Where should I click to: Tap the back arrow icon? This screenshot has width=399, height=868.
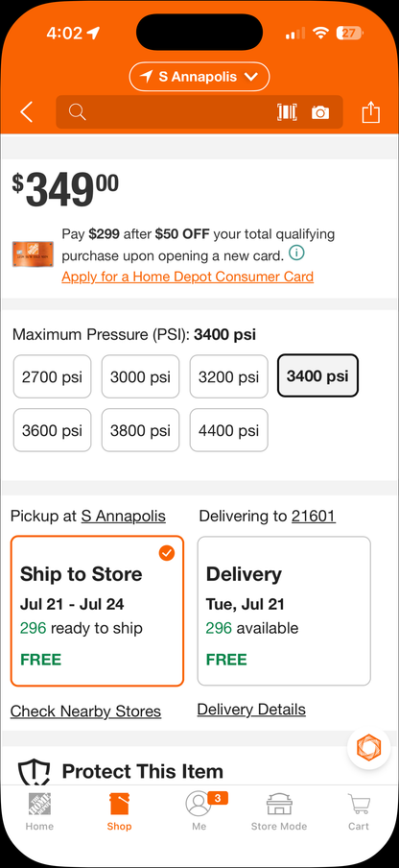click(27, 112)
